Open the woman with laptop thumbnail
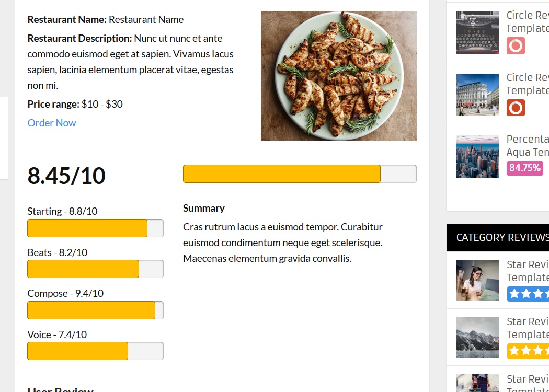This screenshot has width=549, height=392. coord(477,280)
